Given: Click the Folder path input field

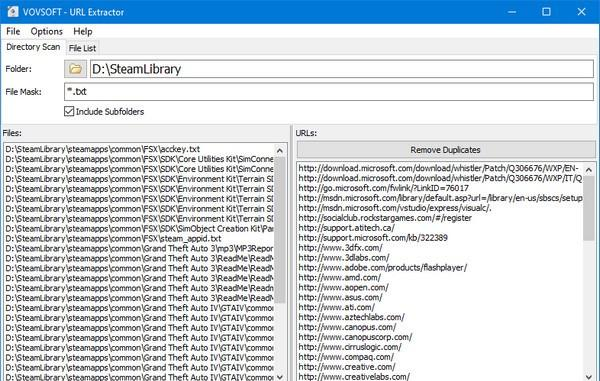Looking at the screenshot, I should coord(342,69).
